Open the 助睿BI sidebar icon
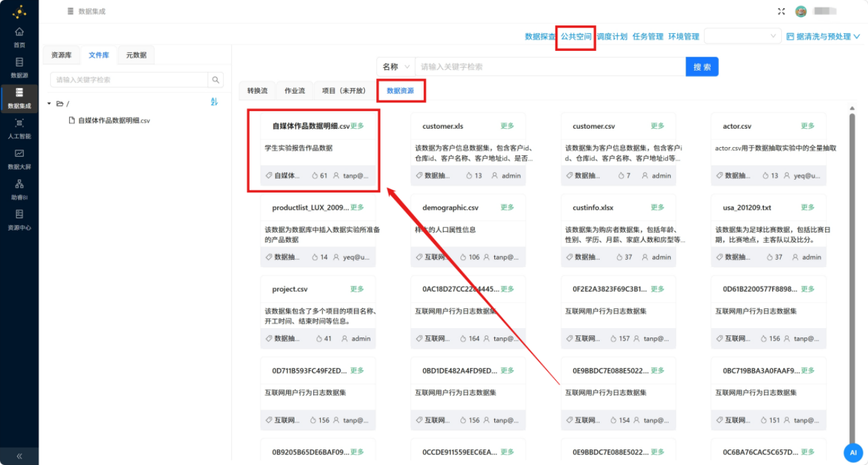Viewport: 868px width, 465px height. [19, 183]
